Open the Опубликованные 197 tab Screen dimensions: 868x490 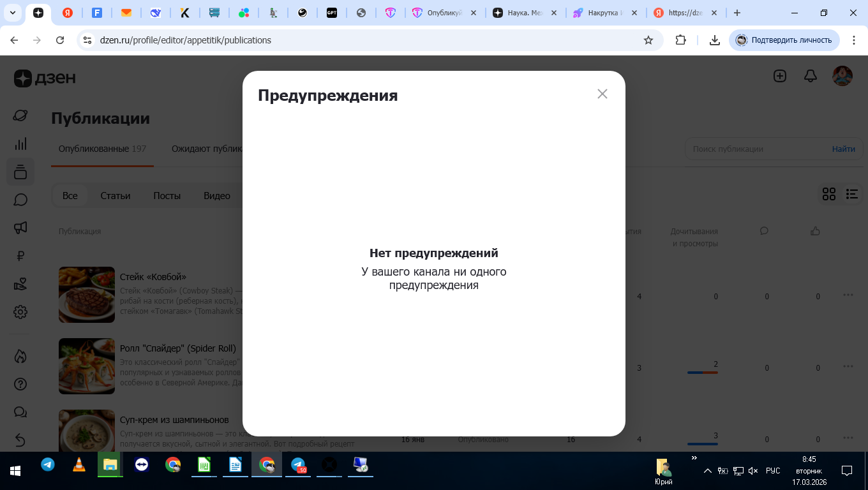[x=102, y=149]
